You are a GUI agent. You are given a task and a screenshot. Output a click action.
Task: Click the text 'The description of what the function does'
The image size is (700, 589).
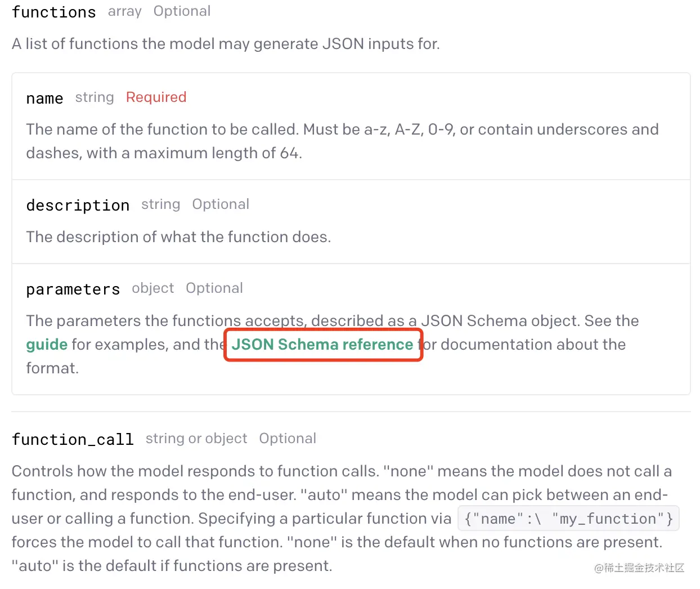coord(178,237)
